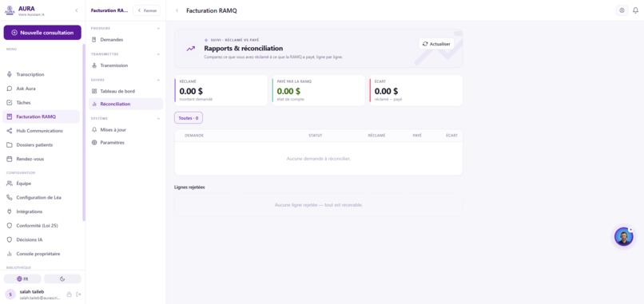
Task: Click the S user avatar circle
Action: 10,294
